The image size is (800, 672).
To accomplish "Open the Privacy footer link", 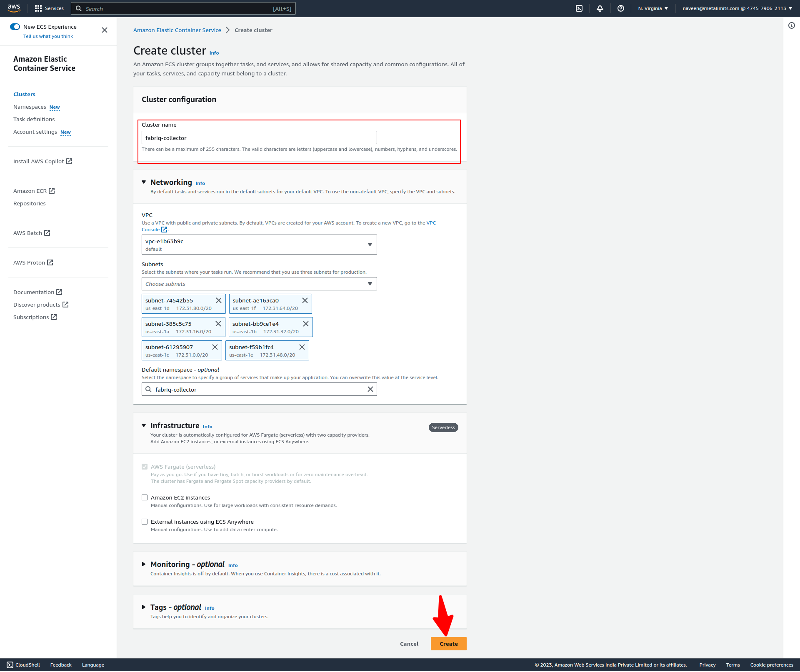I will pyautogui.click(x=707, y=665).
